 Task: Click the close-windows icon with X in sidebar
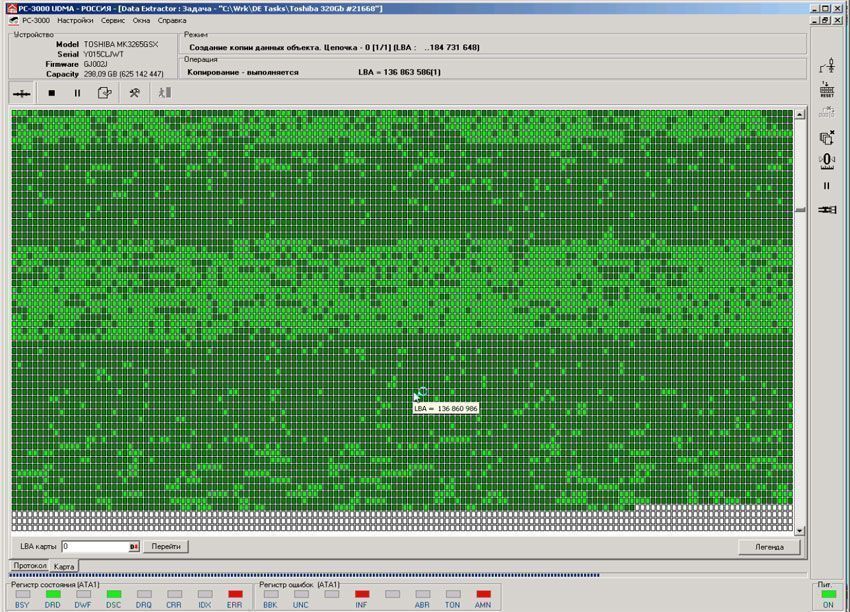[x=827, y=137]
